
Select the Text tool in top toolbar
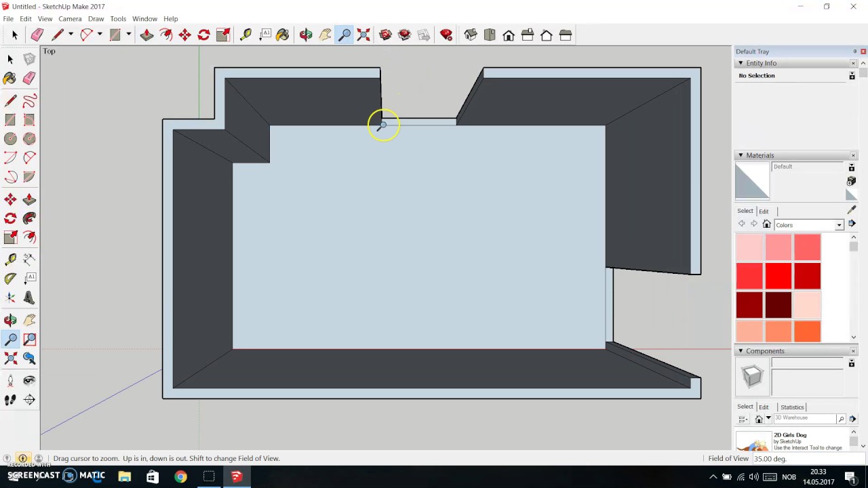point(264,35)
